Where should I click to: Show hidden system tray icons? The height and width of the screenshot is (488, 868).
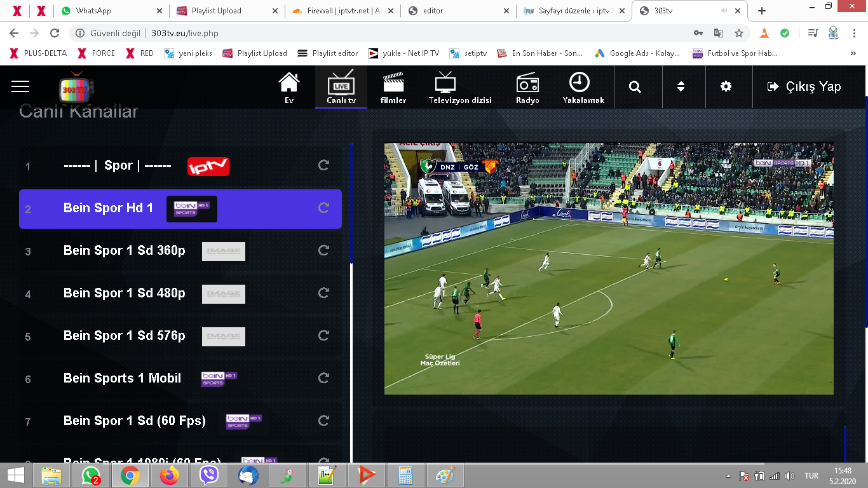[728, 476]
